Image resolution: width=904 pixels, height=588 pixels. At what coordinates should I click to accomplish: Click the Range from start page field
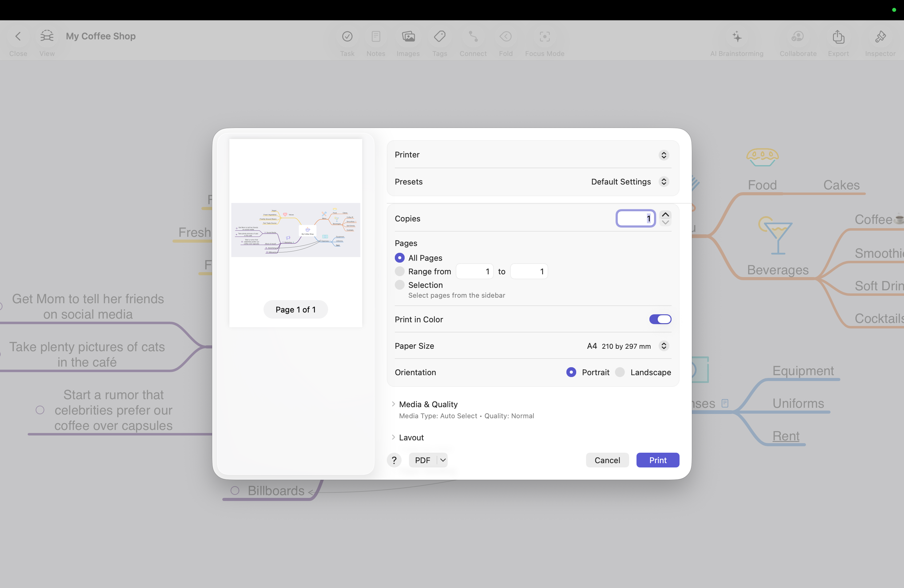pyautogui.click(x=474, y=271)
